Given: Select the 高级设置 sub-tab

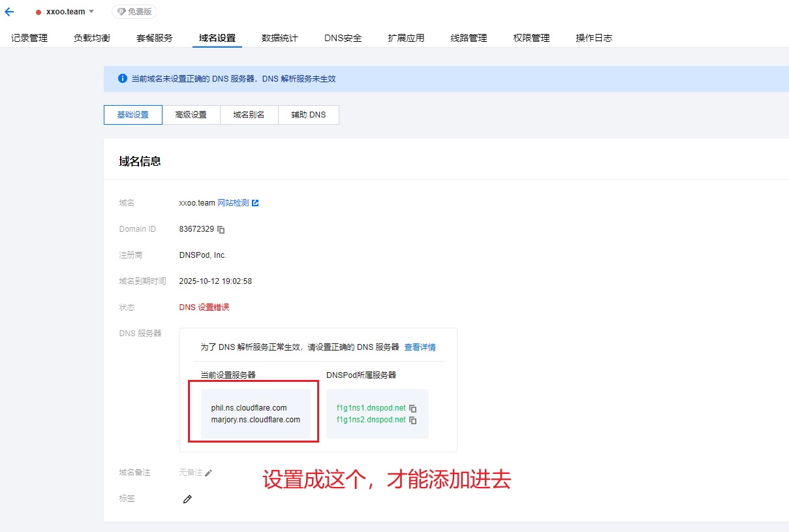Looking at the screenshot, I should point(191,115).
